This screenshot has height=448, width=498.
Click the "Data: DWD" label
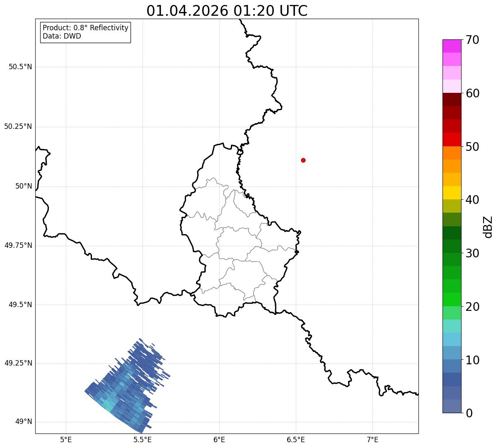coord(62,36)
